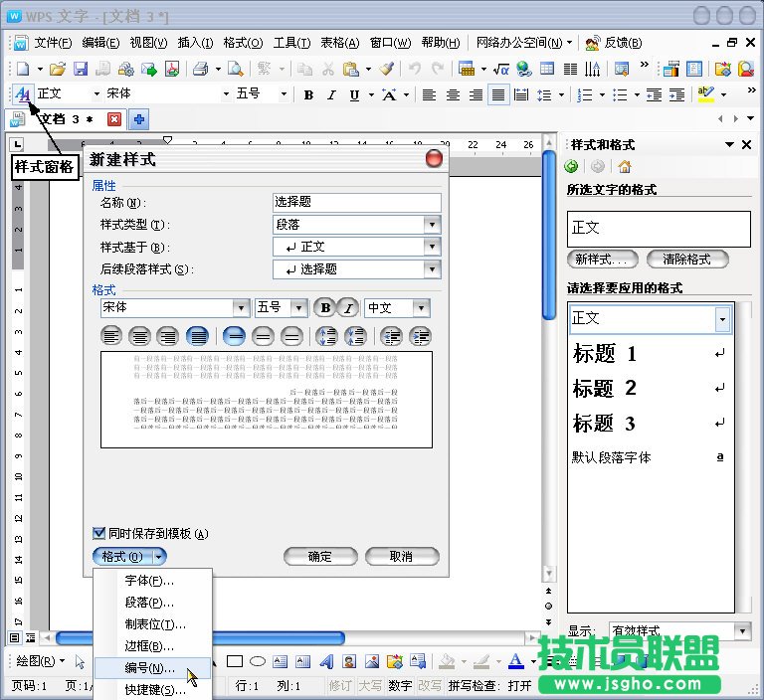
Task: Open the 宋体 font dropdown in the dialog
Action: (x=241, y=308)
